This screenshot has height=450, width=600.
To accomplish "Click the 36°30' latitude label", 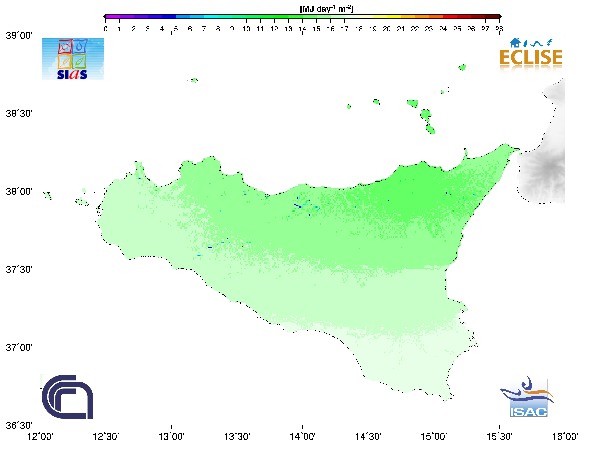I will point(19,426).
